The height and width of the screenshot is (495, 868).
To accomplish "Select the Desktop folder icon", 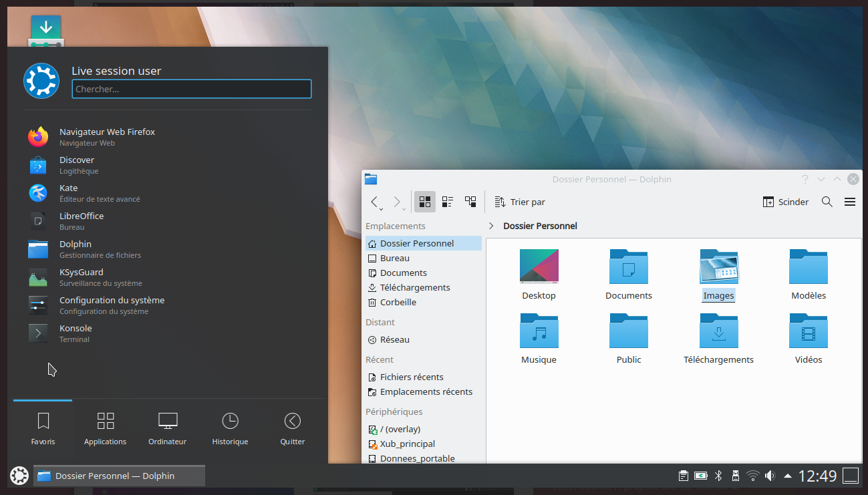I will pyautogui.click(x=539, y=266).
